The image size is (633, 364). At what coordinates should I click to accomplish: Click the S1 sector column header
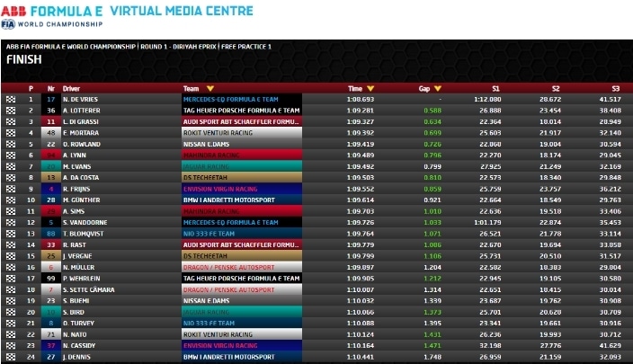(495, 89)
